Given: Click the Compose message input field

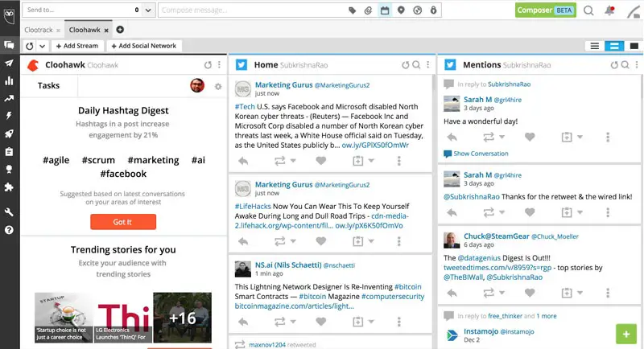Looking at the screenshot, I should tap(253, 10).
